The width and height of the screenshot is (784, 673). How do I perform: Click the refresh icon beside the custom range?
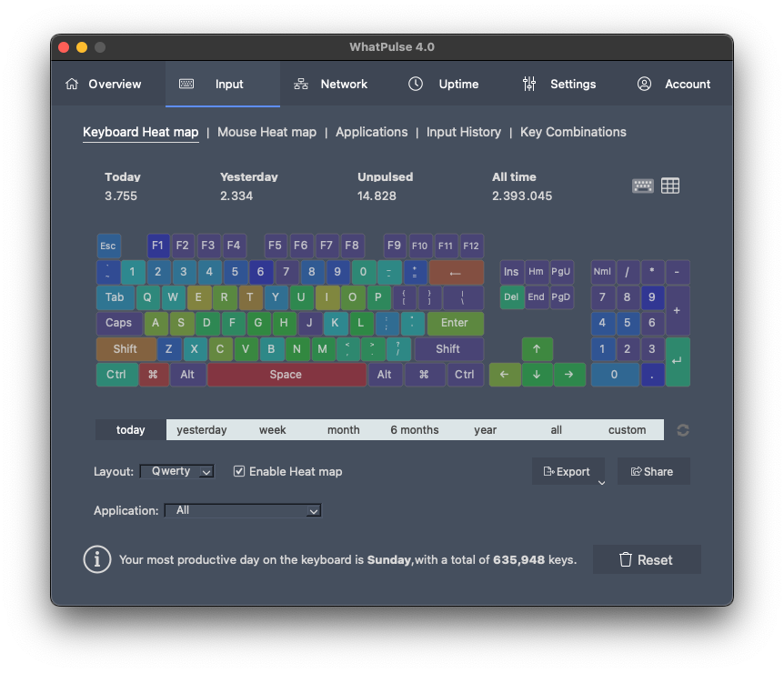point(682,430)
